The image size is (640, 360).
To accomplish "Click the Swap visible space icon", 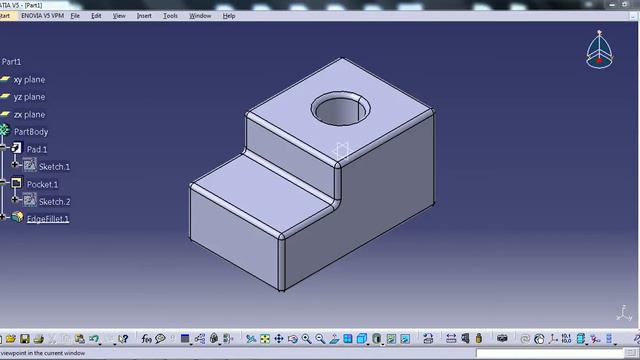I will [405, 338].
